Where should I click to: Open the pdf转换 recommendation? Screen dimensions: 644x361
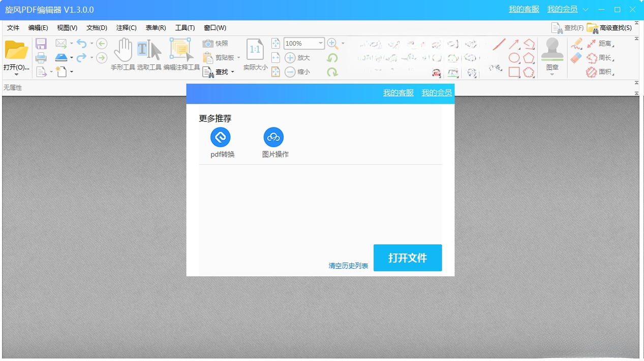[222, 143]
